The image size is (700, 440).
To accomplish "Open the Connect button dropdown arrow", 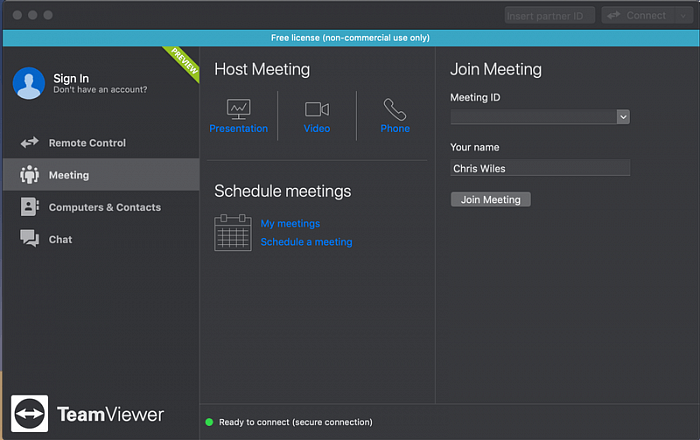I will [682, 15].
